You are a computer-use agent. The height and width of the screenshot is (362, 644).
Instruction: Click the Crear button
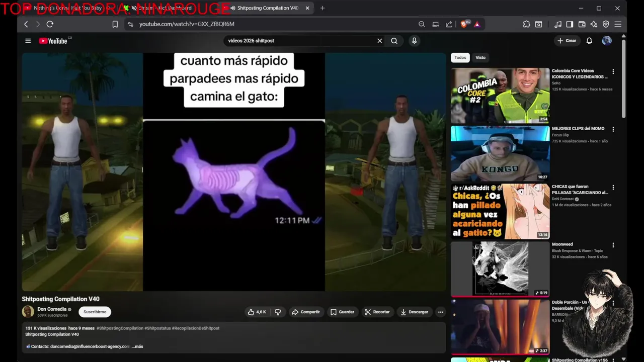tap(567, 41)
